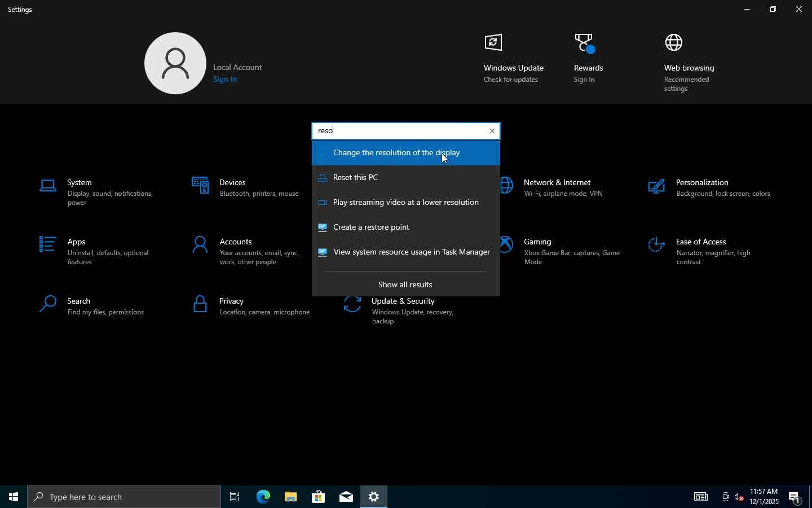Open the Ease of Access settings
The width and height of the screenshot is (812, 508).
[701, 242]
